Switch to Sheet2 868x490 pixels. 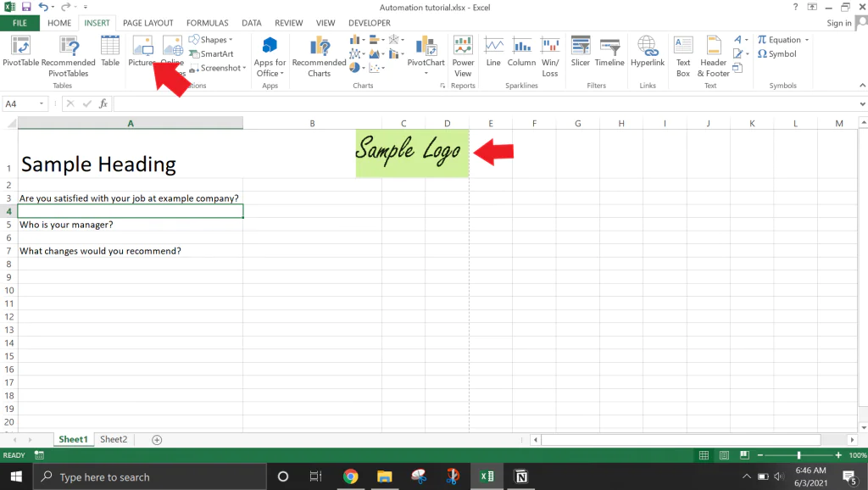point(114,439)
